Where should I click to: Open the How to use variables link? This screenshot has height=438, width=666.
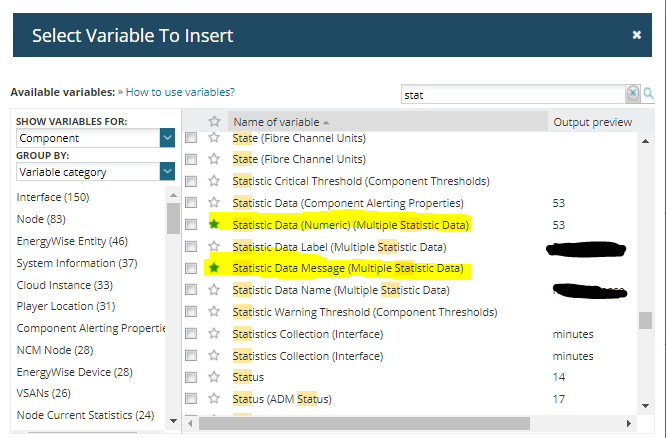click(180, 92)
